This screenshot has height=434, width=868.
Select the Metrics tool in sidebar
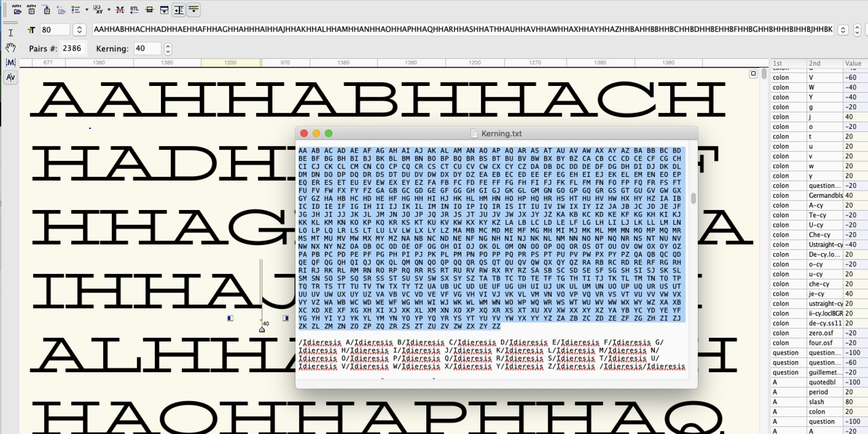coord(10,62)
